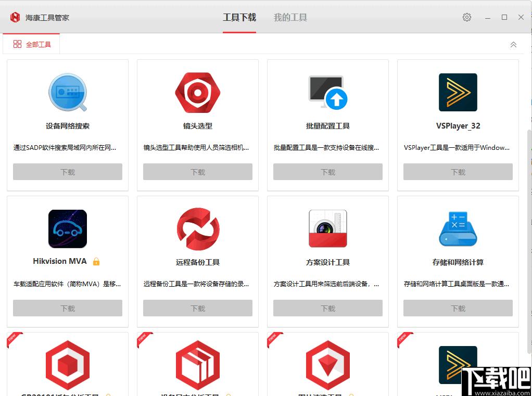Image resolution: width=532 pixels, height=396 pixels.
Task: Click the 方案设计工具 title text
Action: click(x=328, y=262)
